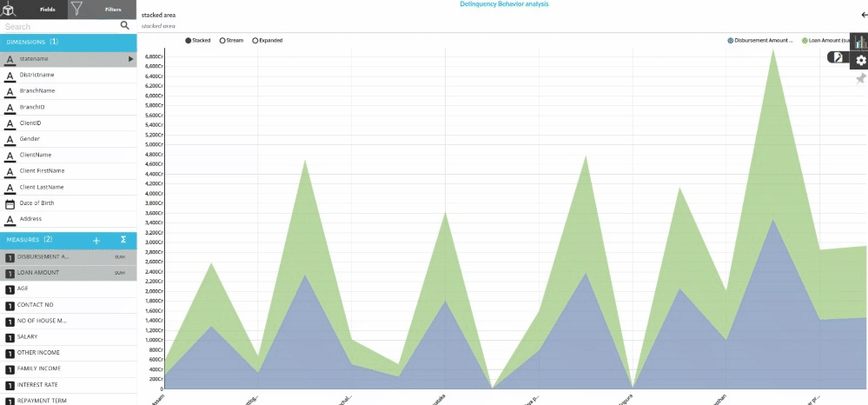
Task: Click the numeric icon beside AGE
Action: tap(9, 289)
